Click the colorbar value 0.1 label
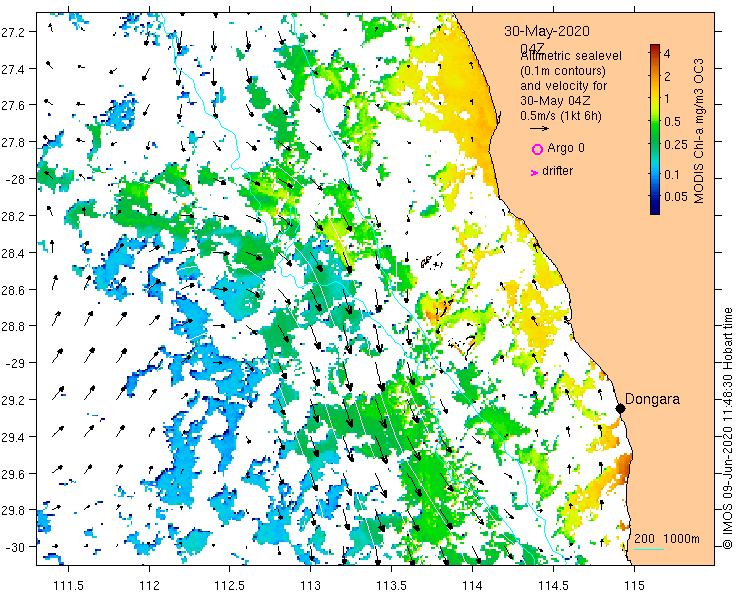Screen dimensions: 740x592 [672, 174]
